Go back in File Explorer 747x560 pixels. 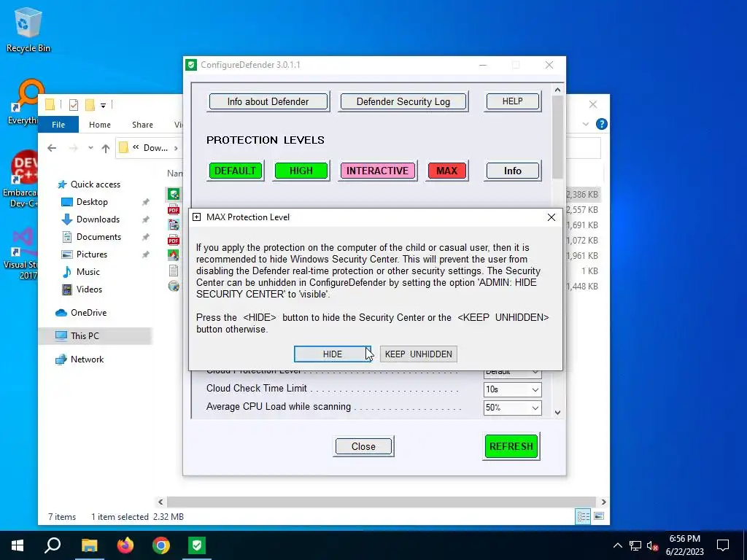click(52, 148)
